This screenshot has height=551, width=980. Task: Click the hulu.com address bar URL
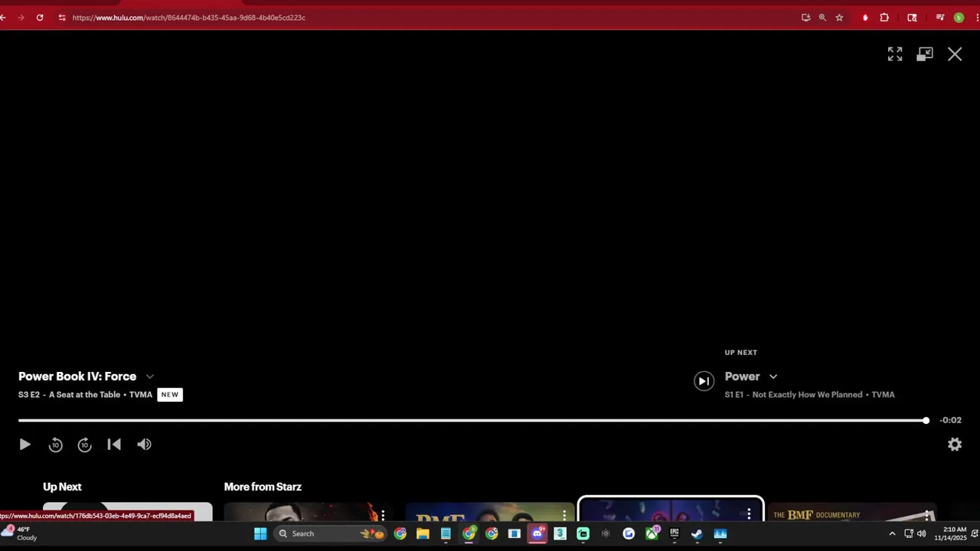188,18
